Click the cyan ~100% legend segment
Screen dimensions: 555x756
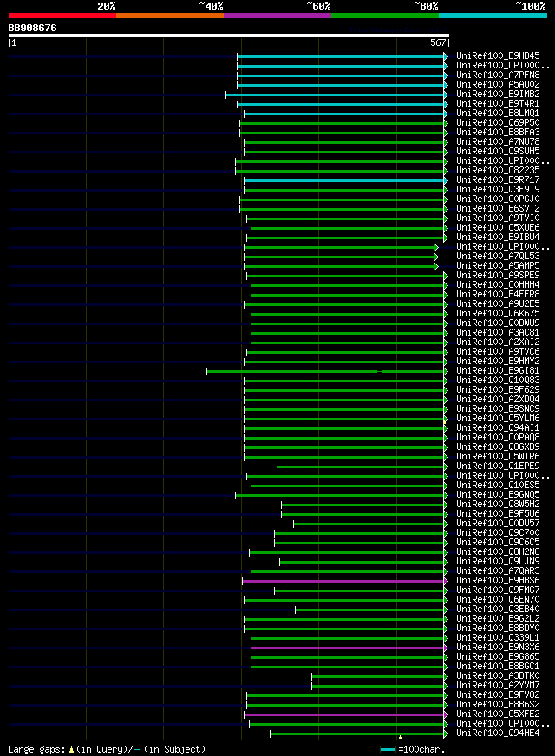coord(493,16)
